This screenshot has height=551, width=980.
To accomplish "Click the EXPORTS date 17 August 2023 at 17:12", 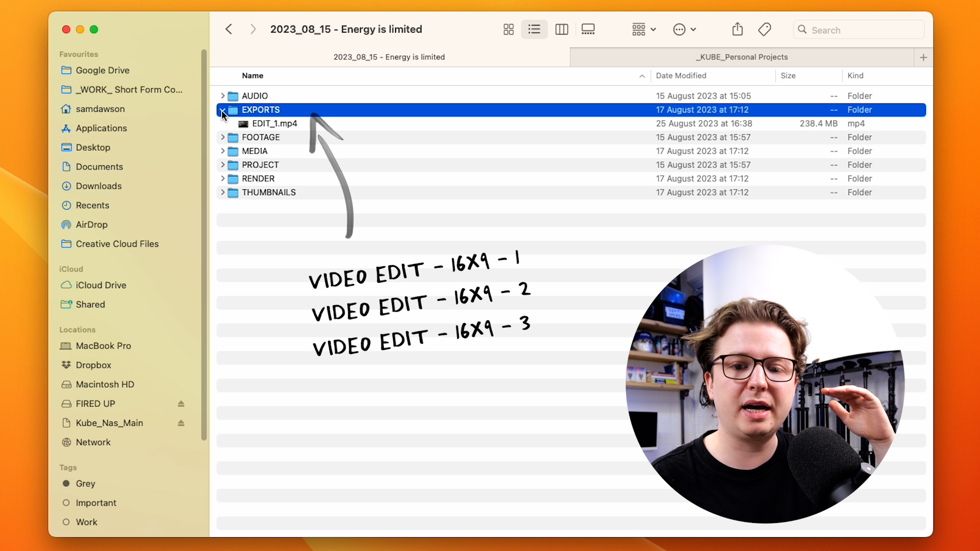I will click(702, 110).
